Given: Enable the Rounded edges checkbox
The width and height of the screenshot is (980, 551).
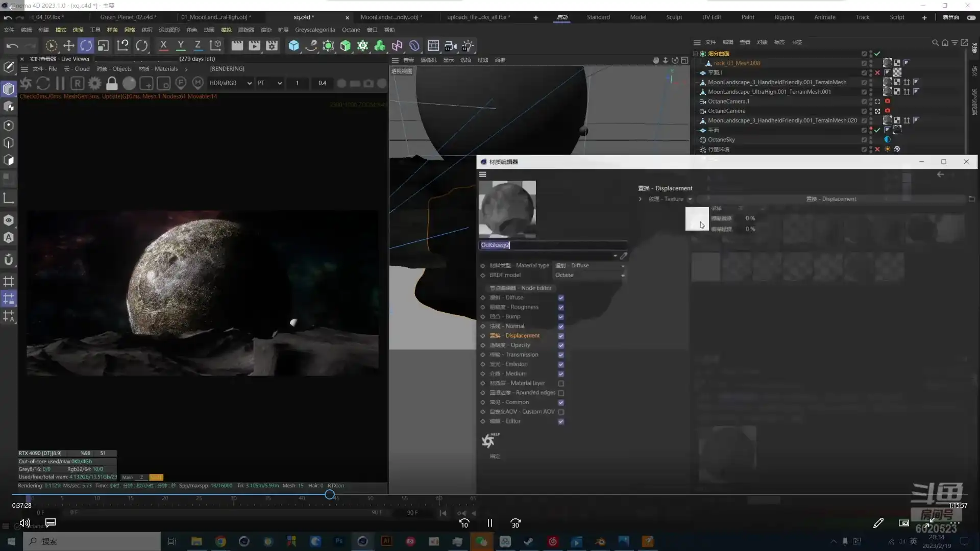Looking at the screenshot, I should coord(561,393).
